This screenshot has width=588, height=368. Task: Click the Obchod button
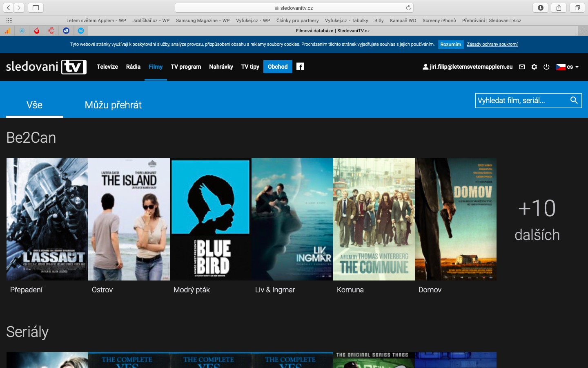point(278,67)
